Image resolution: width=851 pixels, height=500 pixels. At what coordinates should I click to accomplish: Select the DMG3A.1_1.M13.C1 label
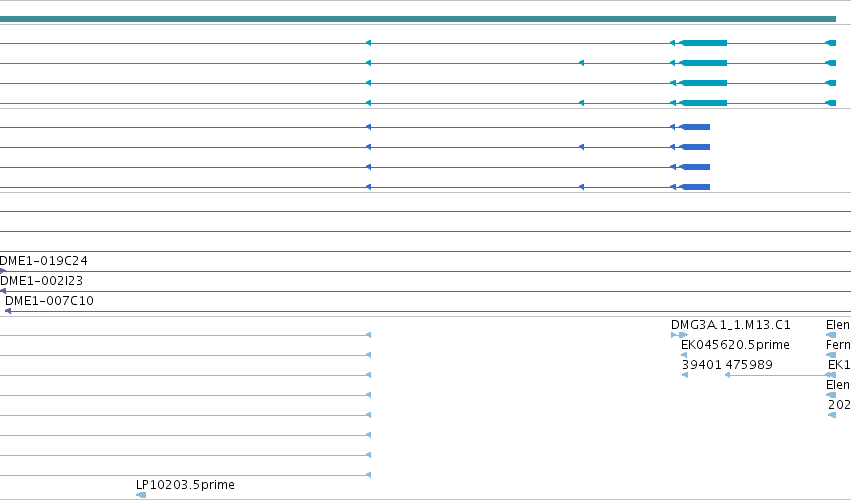point(731,325)
